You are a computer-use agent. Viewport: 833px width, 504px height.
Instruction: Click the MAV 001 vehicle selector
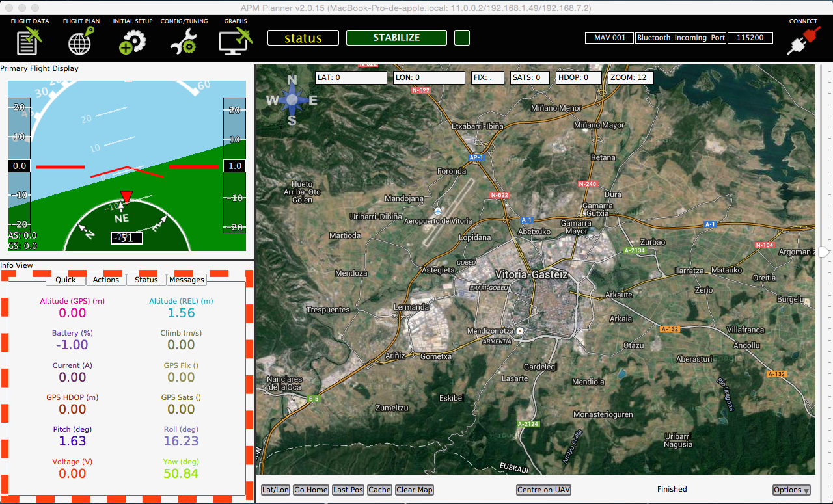[x=610, y=38]
